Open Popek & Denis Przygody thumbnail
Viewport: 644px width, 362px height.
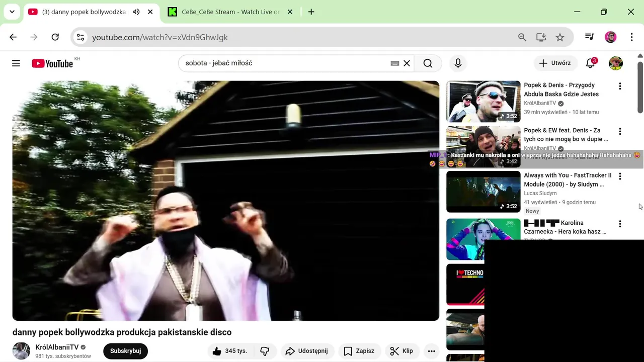[x=484, y=102]
